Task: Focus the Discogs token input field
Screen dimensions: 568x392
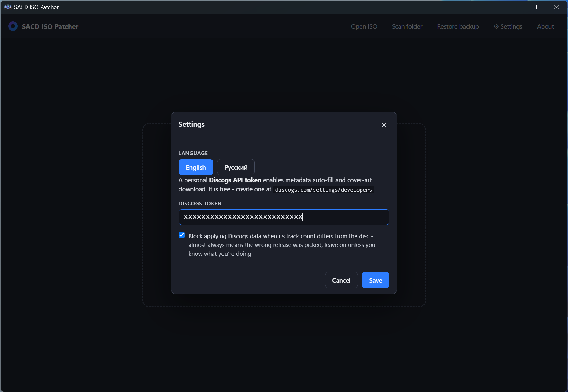Action: click(284, 217)
